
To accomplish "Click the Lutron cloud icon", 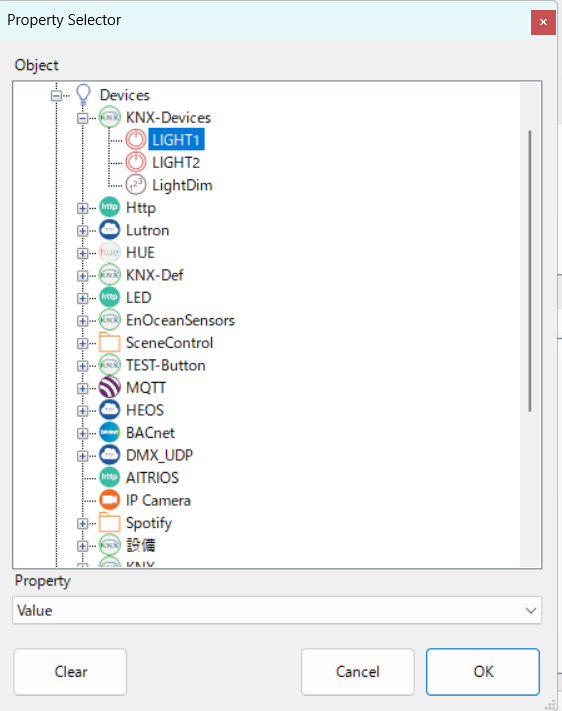I will [x=109, y=230].
